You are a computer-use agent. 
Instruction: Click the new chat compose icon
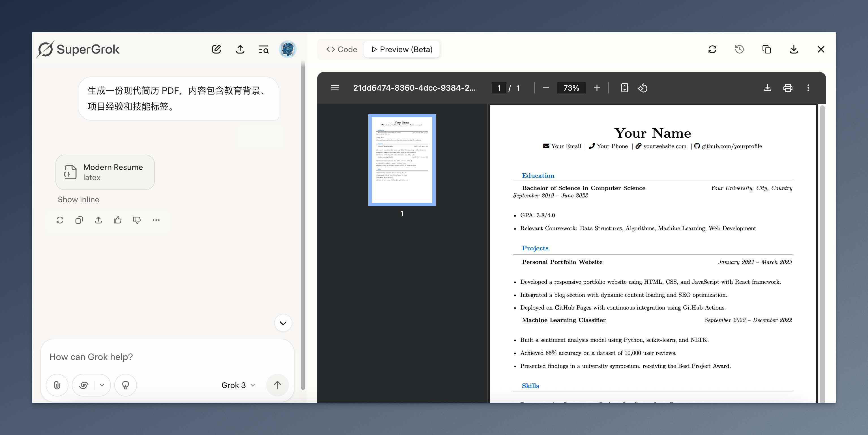pyautogui.click(x=216, y=50)
